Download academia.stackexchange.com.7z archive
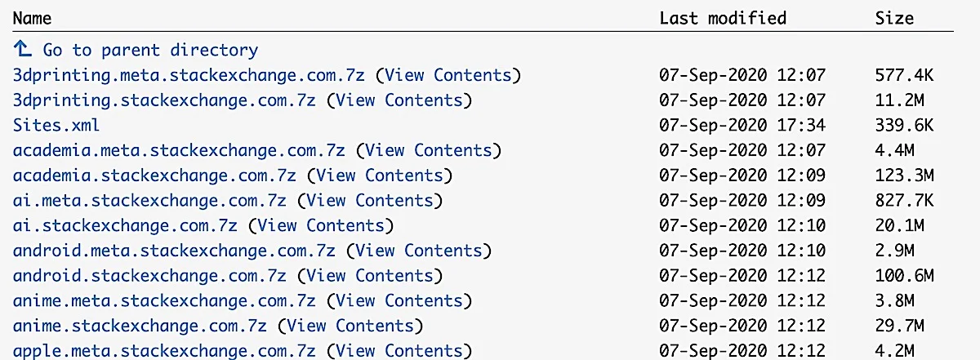Screen dimensions: 980x360 pos(155,176)
